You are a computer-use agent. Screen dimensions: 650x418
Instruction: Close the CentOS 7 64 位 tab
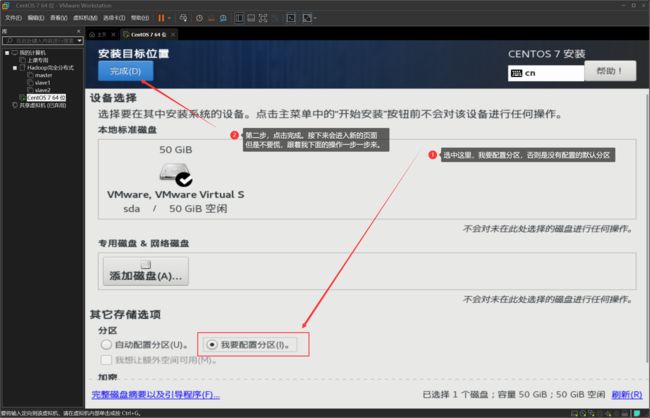click(173, 34)
